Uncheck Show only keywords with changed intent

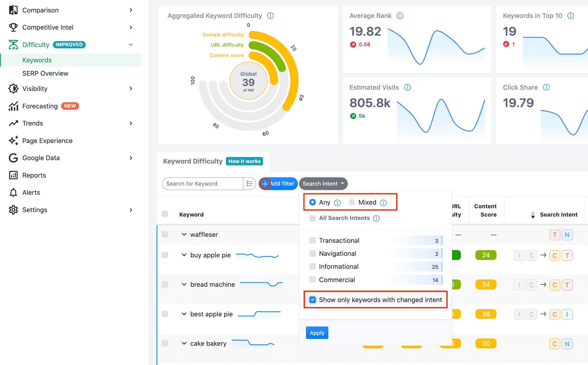313,300
